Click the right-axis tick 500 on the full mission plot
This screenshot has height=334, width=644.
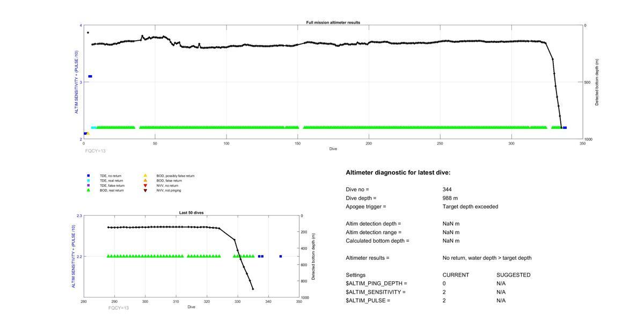click(588, 82)
